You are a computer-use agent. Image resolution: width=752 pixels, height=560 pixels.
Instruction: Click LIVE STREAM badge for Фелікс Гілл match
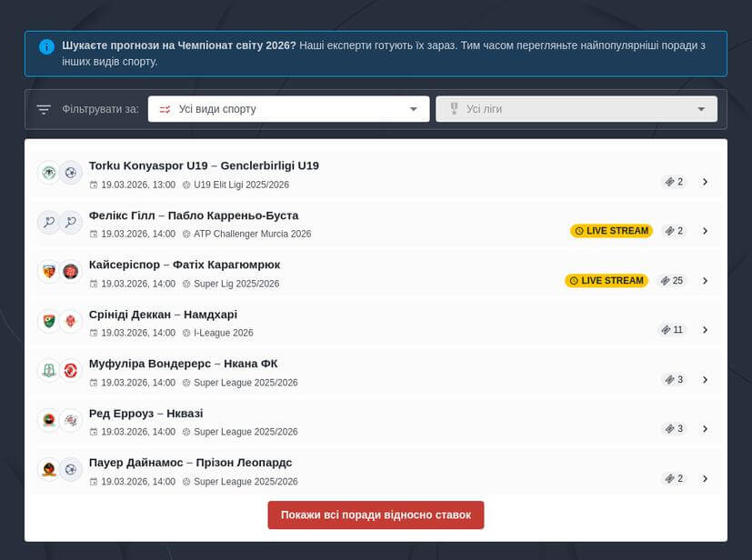pyautogui.click(x=611, y=231)
